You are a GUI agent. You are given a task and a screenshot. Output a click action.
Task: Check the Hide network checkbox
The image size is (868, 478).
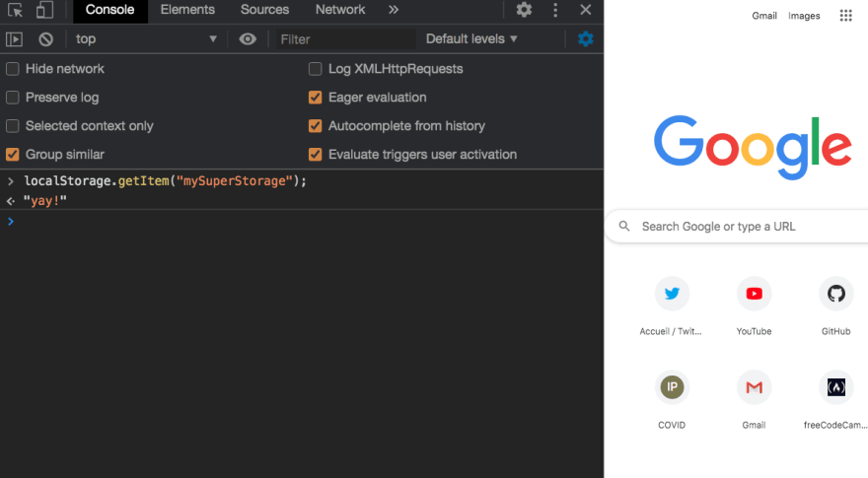[x=12, y=69]
